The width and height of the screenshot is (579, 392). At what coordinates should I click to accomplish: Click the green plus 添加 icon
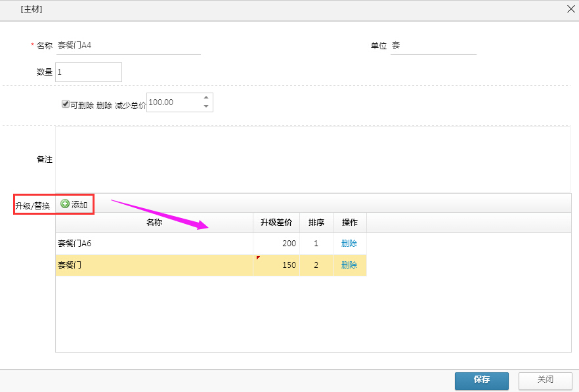[65, 204]
